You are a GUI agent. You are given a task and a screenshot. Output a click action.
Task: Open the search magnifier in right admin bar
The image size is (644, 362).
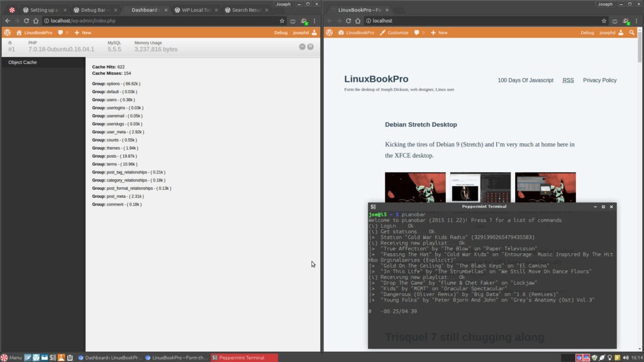point(631,33)
